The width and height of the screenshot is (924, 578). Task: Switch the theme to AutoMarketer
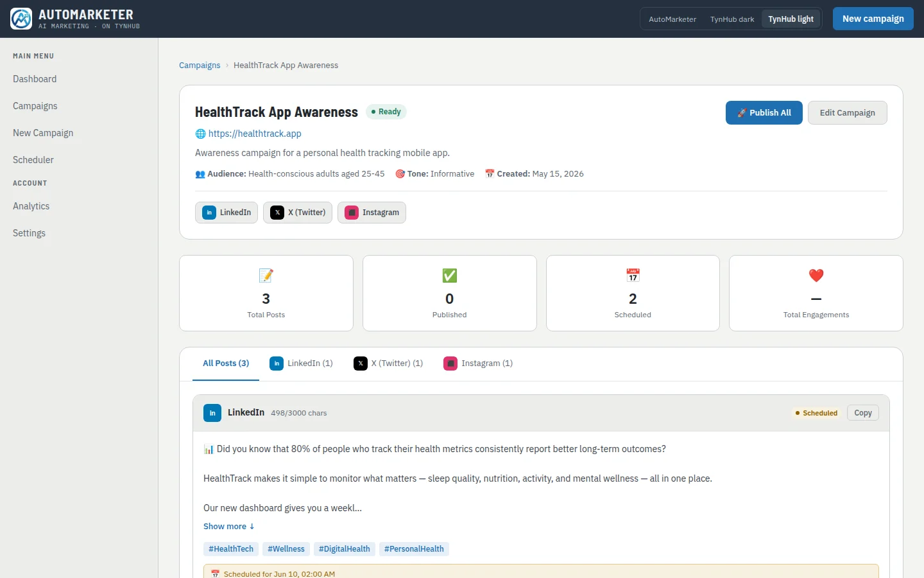point(672,19)
